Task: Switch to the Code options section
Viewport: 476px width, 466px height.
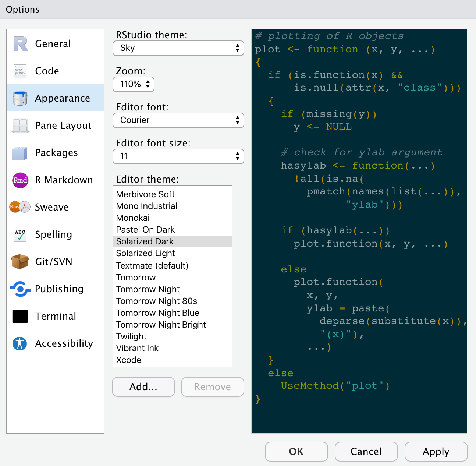Action: coord(55,71)
